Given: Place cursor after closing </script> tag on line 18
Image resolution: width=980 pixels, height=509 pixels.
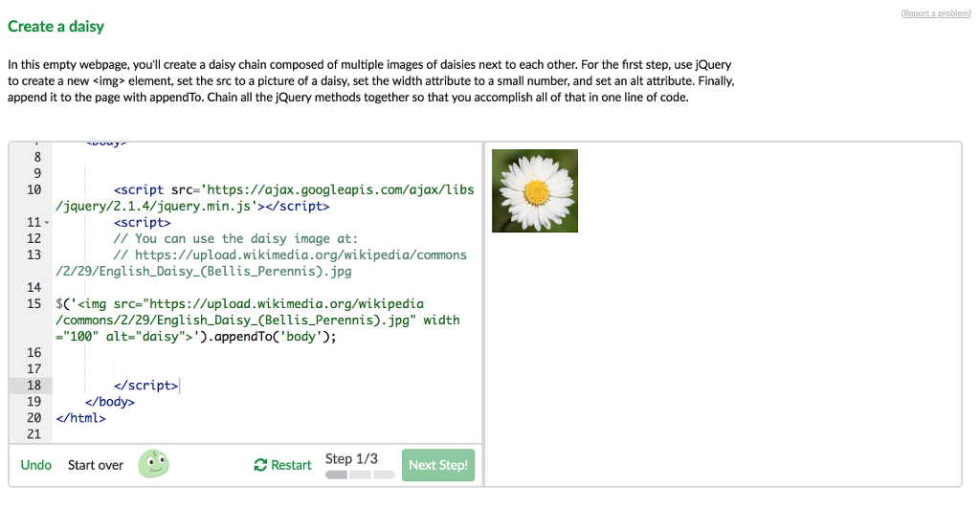Looking at the screenshot, I should pyautogui.click(x=179, y=386).
